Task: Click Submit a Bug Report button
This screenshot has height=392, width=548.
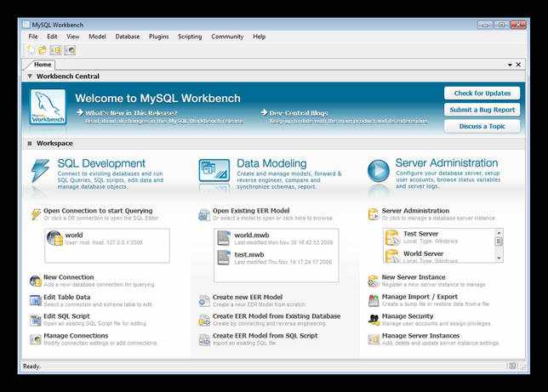Action: [x=482, y=110]
